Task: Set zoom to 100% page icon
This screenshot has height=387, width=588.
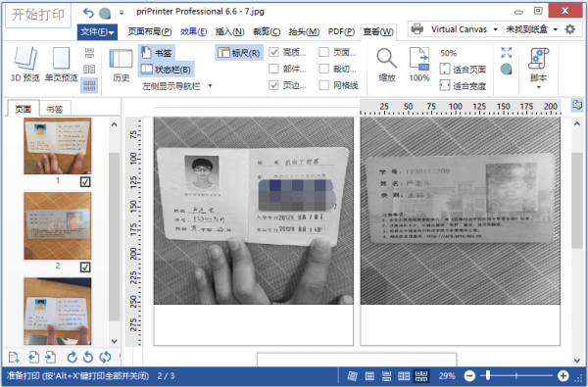Action: coord(419,65)
